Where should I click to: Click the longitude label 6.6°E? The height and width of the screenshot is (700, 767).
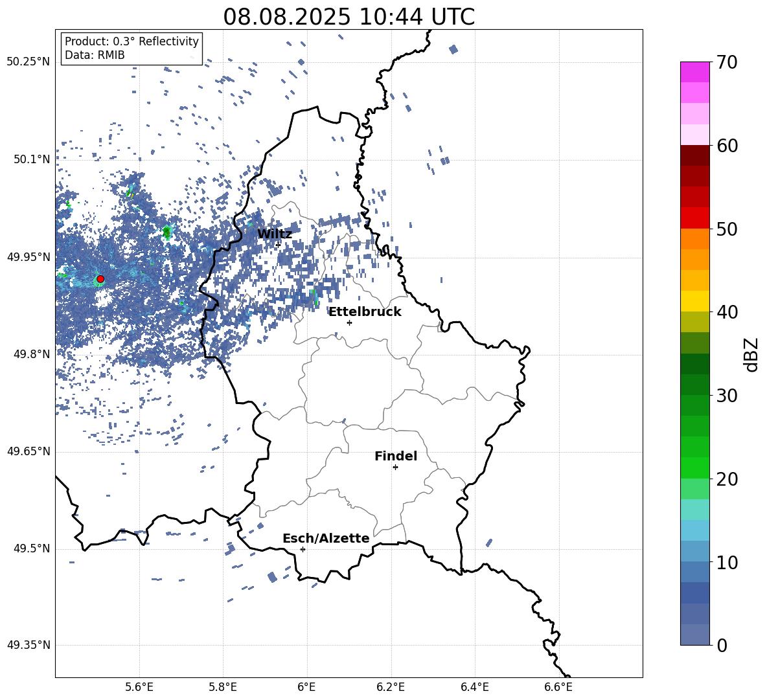pos(558,687)
